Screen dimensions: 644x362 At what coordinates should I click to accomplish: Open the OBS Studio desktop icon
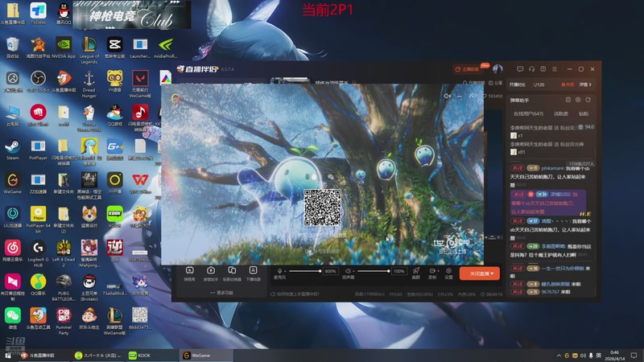click(x=38, y=81)
